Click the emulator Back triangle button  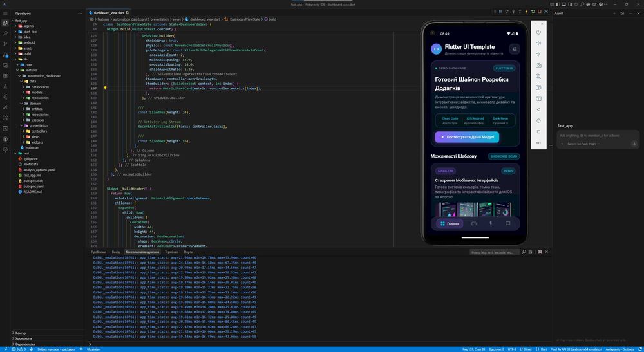pyautogui.click(x=538, y=109)
